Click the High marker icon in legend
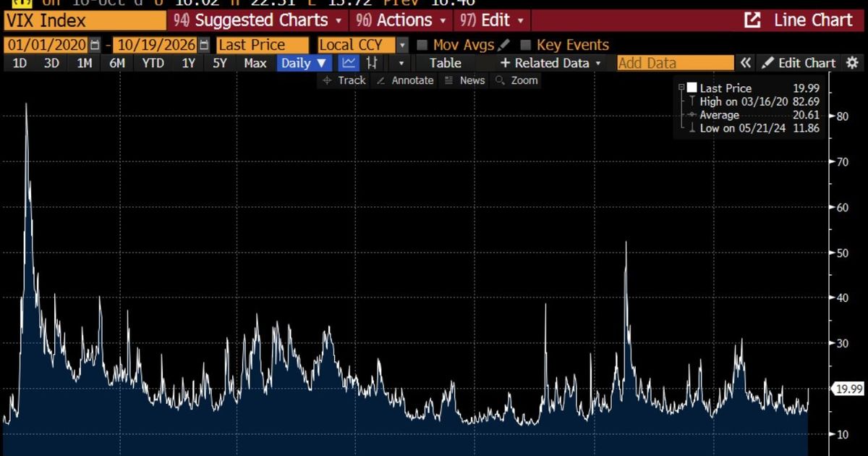This screenshot has height=456, width=868. (692, 102)
